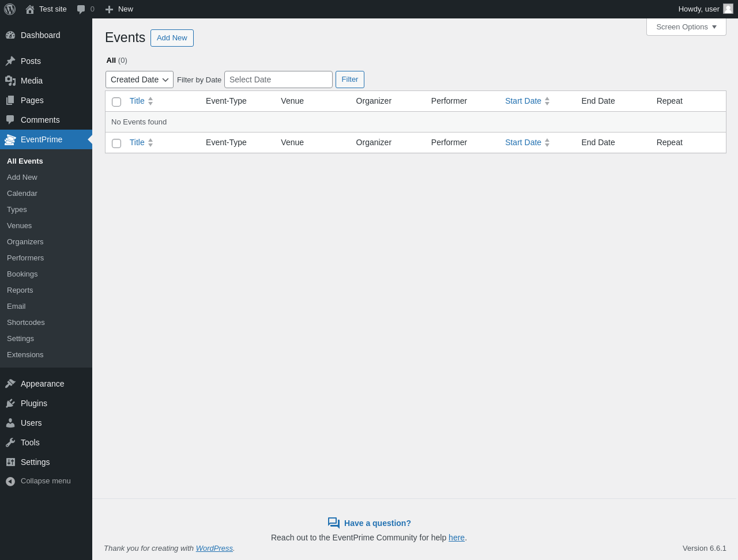Click the comments bubble icon in admin bar

[81, 9]
